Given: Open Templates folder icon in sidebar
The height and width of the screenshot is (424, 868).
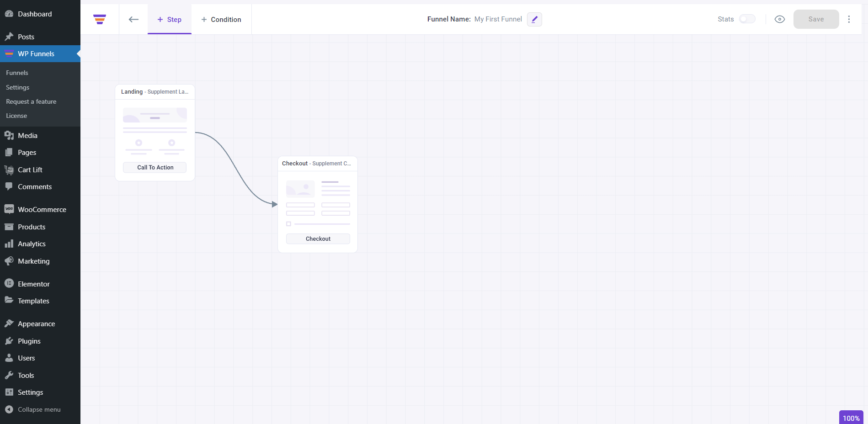Looking at the screenshot, I should coord(9,301).
